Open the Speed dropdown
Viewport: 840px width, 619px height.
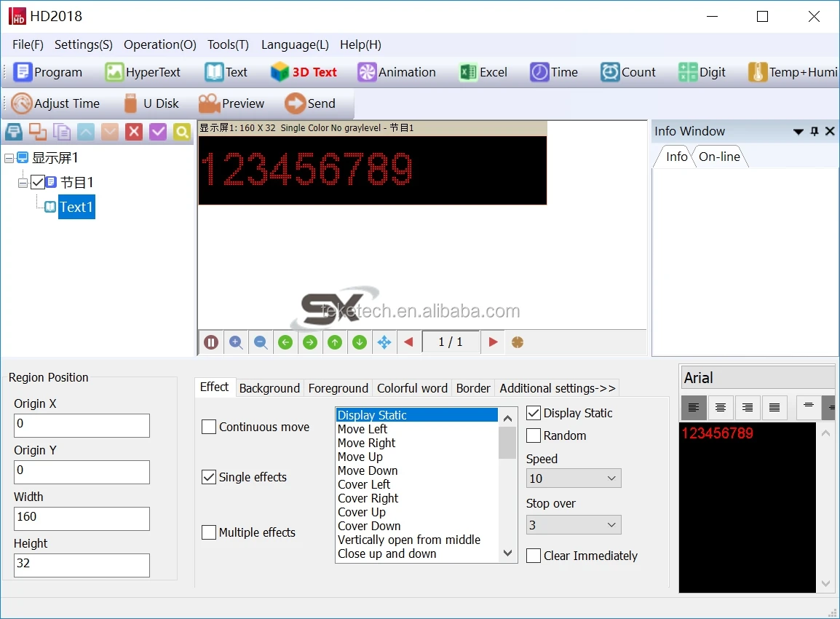(574, 478)
